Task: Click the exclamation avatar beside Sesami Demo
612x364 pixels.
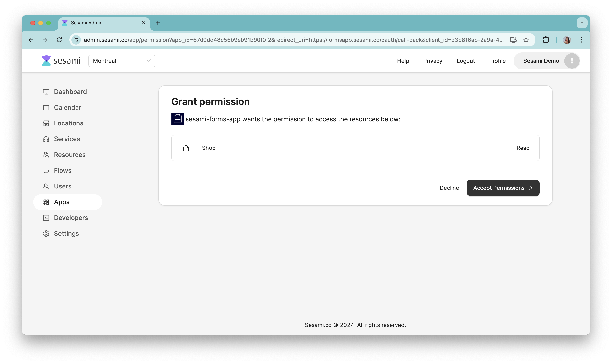Action: coord(572,61)
